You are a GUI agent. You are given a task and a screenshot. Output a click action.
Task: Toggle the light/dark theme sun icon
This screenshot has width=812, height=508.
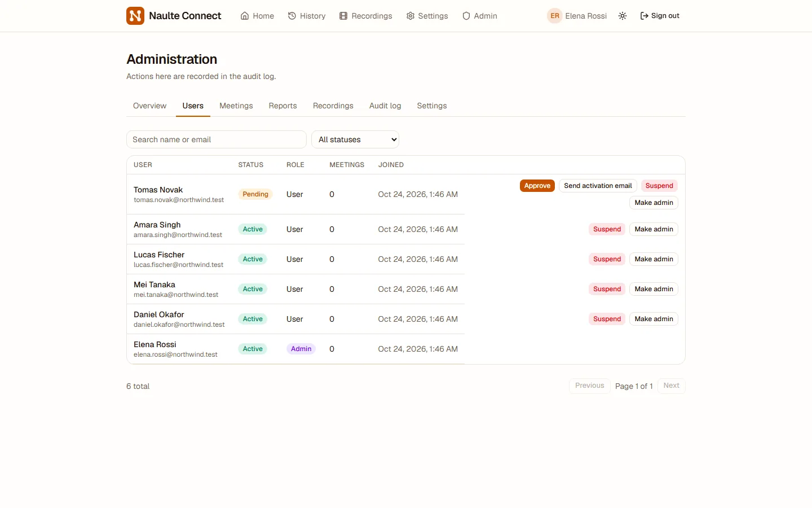point(623,16)
